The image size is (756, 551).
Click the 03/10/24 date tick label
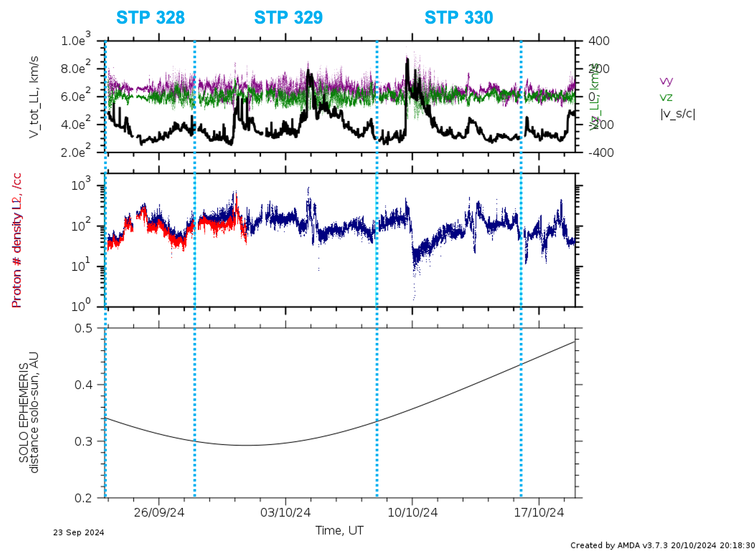pyautogui.click(x=286, y=512)
